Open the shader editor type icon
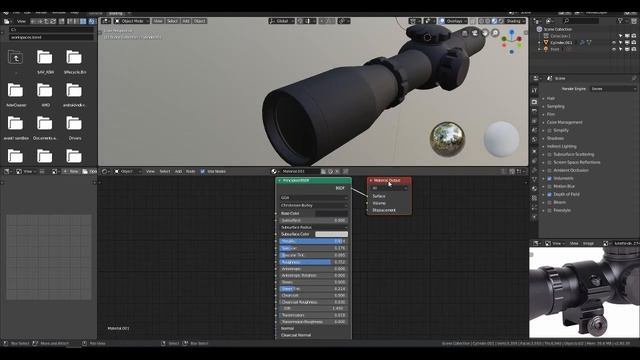The height and width of the screenshot is (360, 640). click(x=104, y=171)
